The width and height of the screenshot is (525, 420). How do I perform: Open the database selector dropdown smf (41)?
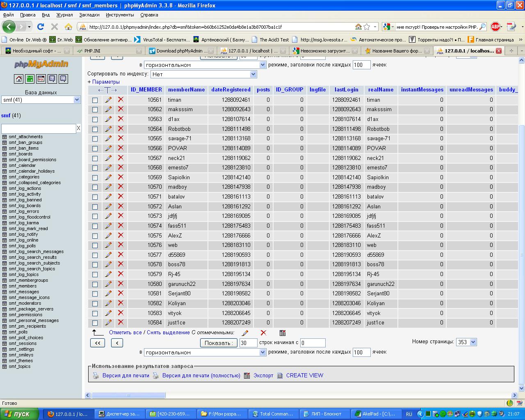coord(41,100)
